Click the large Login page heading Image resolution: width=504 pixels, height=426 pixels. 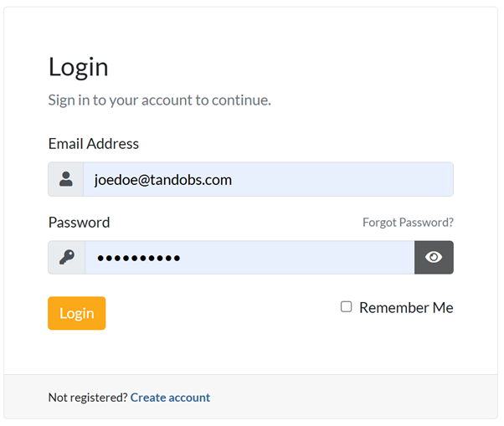[x=79, y=68]
